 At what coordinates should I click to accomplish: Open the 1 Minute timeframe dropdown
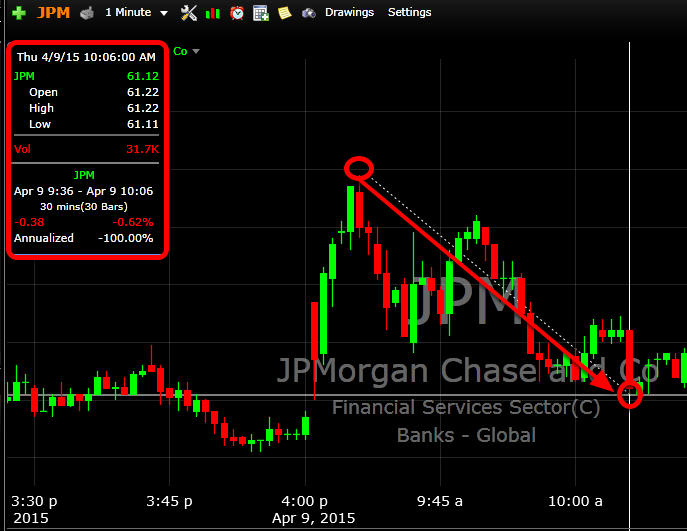tap(136, 13)
